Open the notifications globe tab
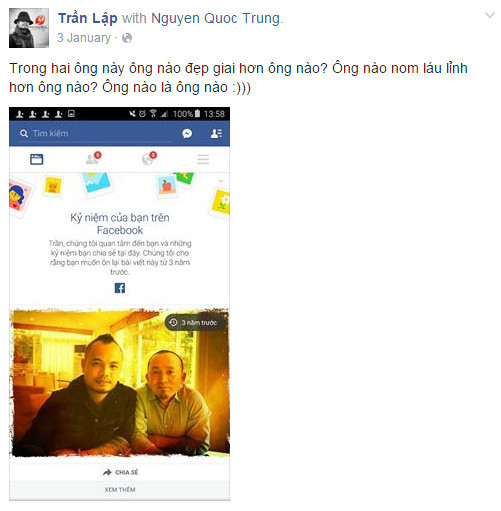The height and width of the screenshot is (511, 501). coord(149,158)
